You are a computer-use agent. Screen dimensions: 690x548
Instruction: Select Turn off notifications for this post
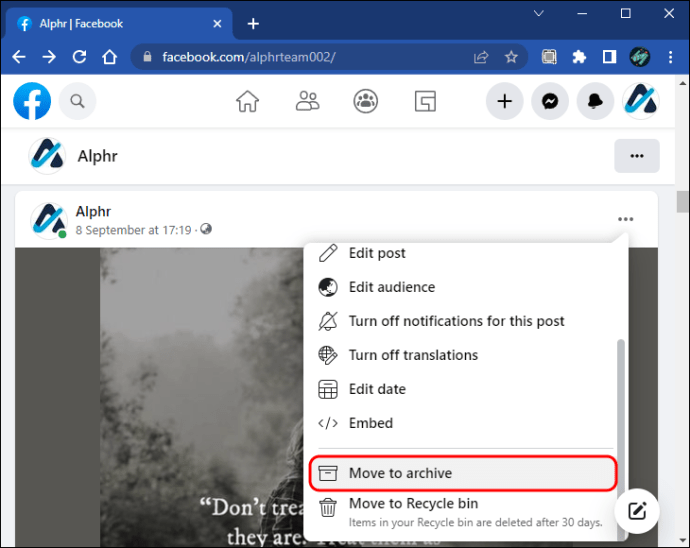coord(462,321)
